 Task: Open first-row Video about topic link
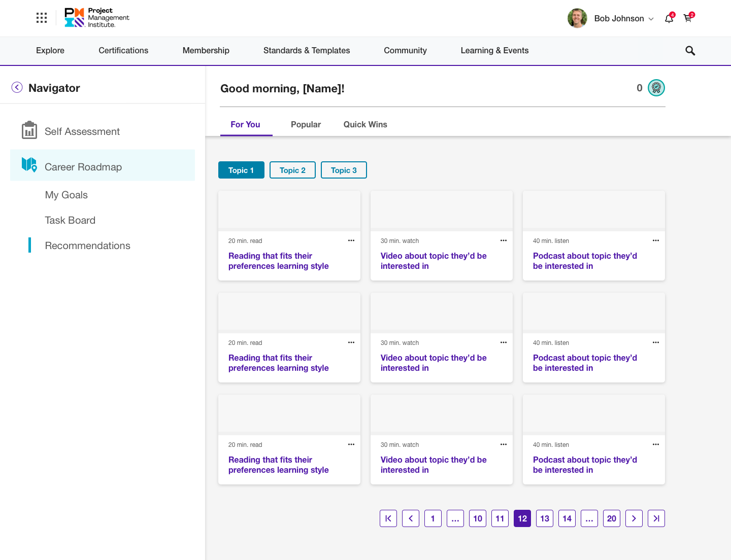[434, 261]
